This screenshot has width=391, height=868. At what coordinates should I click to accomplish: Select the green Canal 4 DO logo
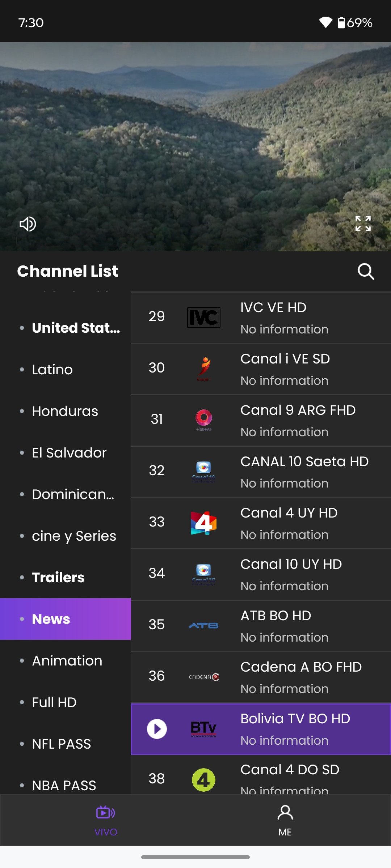click(x=203, y=780)
